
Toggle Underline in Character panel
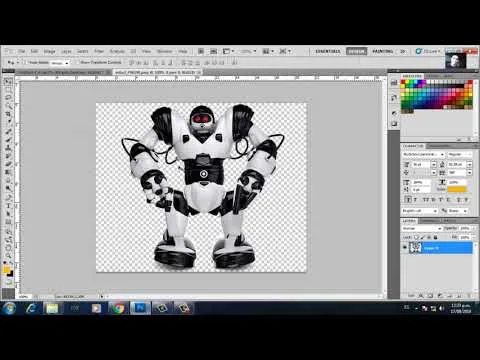[459, 200]
